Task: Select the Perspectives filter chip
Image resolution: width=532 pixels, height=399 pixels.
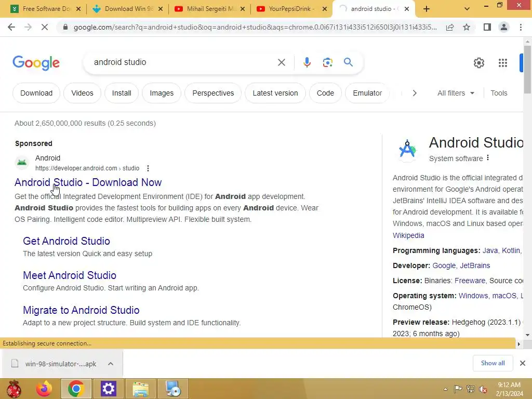Action: tap(213, 93)
